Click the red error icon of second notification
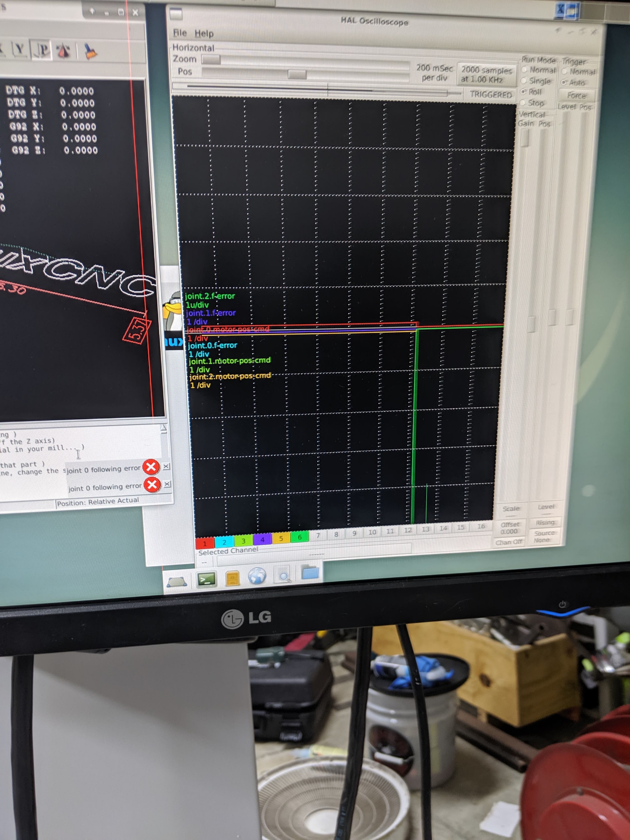This screenshot has height=840, width=630. [152, 485]
